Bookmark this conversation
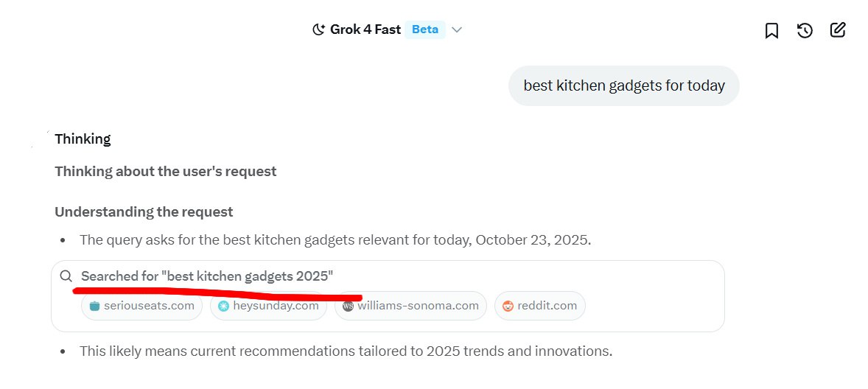The width and height of the screenshot is (868, 389). tap(771, 30)
